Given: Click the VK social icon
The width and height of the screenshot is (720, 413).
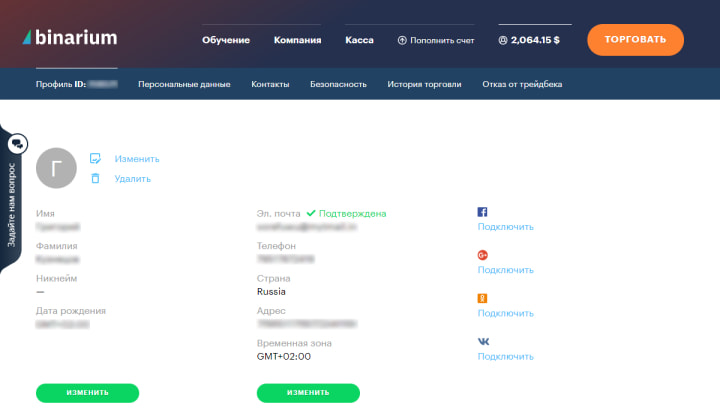Looking at the screenshot, I should pos(482,341).
